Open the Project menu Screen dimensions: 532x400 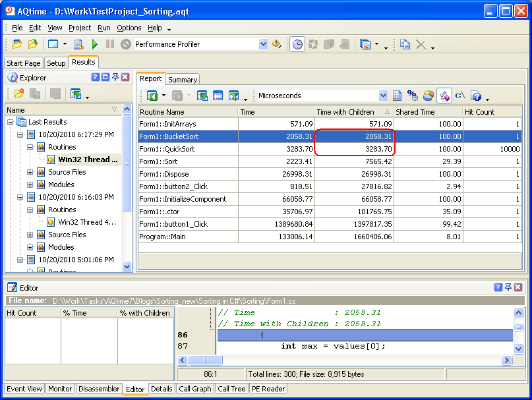80,28
